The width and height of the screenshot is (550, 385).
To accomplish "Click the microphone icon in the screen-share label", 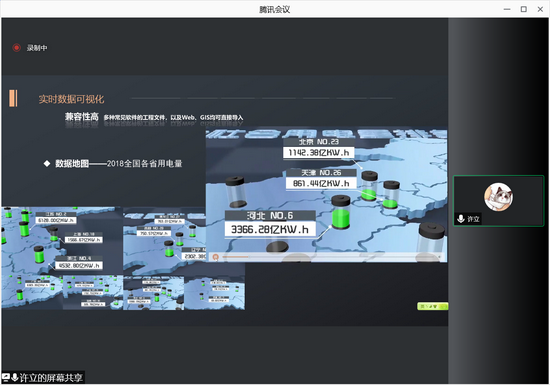I will click(x=15, y=377).
